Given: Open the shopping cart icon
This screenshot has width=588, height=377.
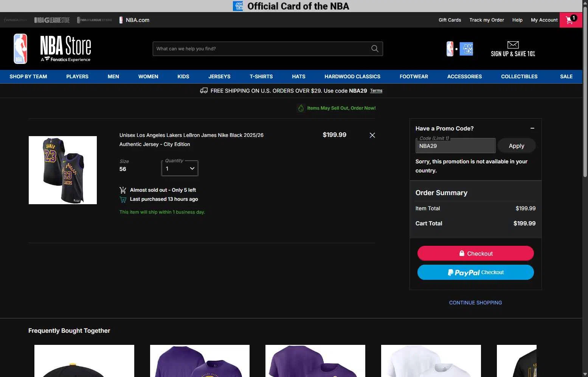Looking at the screenshot, I should tap(571, 20).
